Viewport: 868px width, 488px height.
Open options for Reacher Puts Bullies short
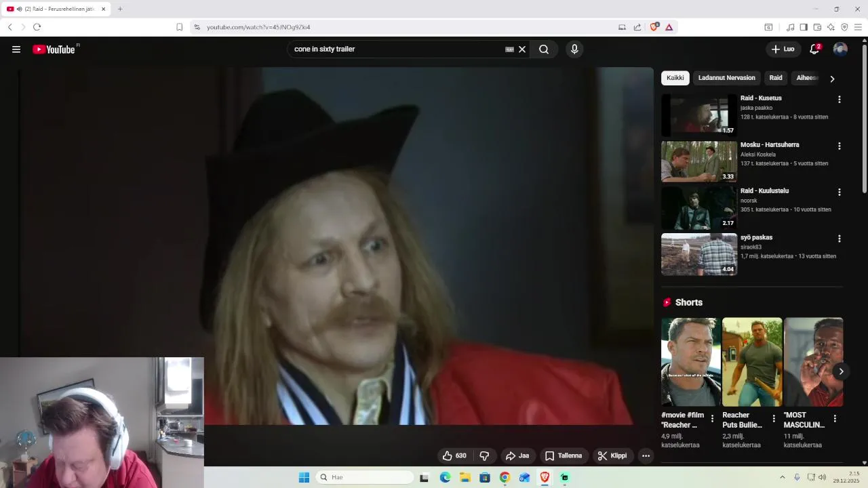click(774, 419)
